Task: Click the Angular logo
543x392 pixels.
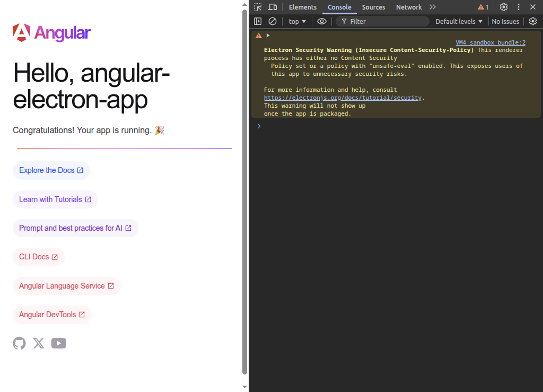Action: pos(51,33)
